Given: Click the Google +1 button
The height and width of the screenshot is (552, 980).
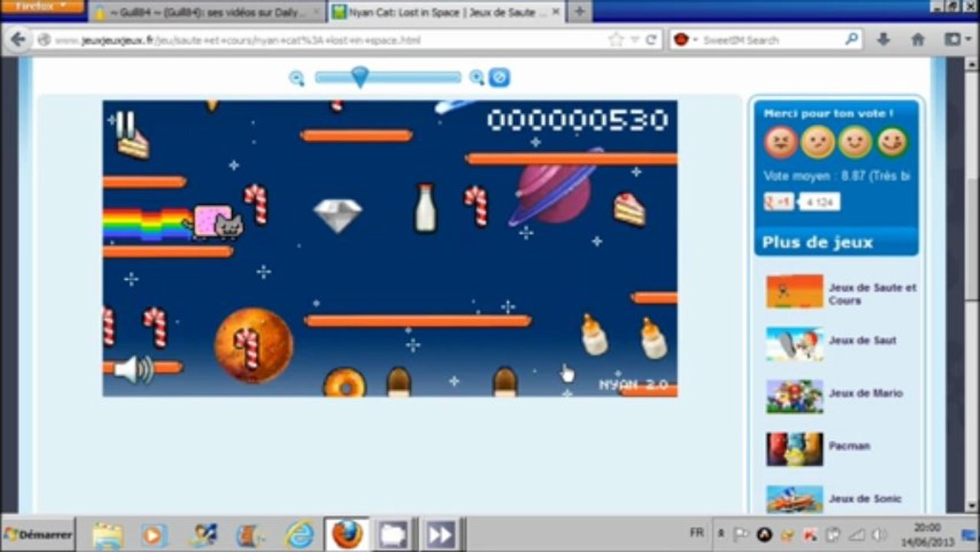Looking at the screenshot, I should (x=779, y=202).
